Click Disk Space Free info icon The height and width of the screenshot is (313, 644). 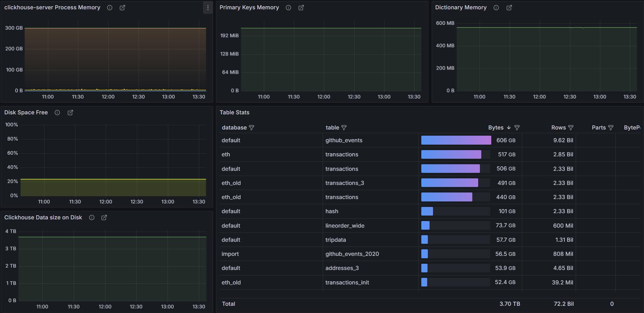[x=57, y=113]
